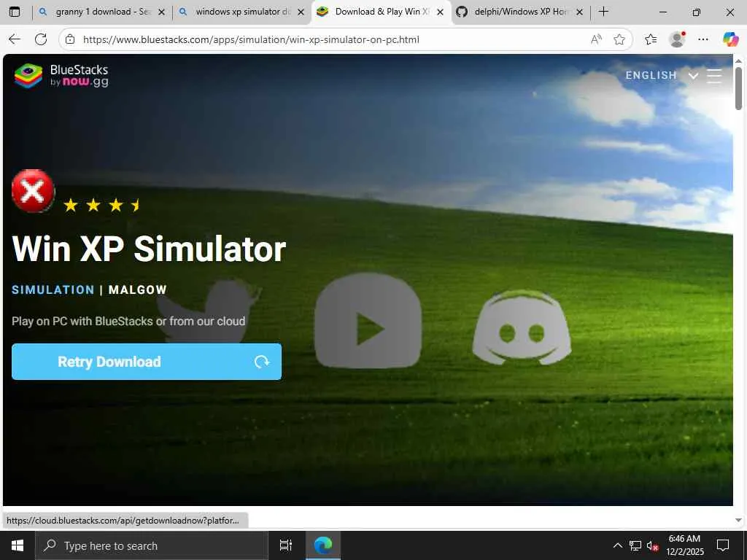Open the browser profile avatar
Viewport: 747px width, 560px height.
677,39
